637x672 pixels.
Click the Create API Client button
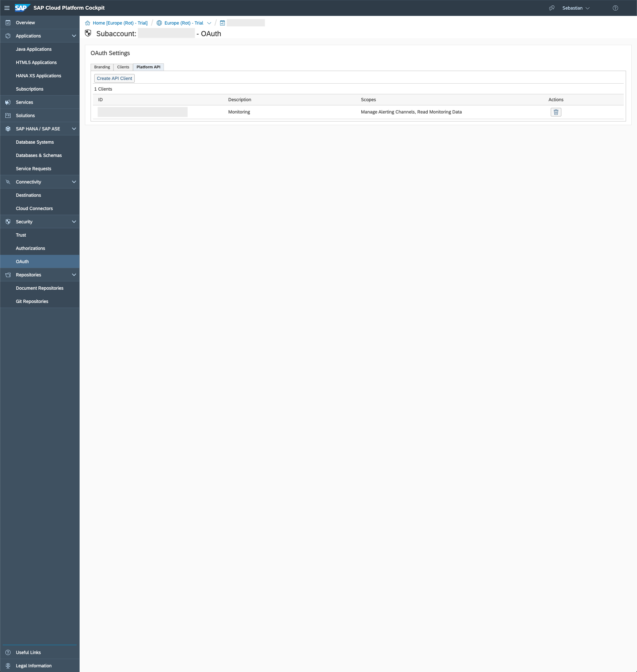[114, 78]
